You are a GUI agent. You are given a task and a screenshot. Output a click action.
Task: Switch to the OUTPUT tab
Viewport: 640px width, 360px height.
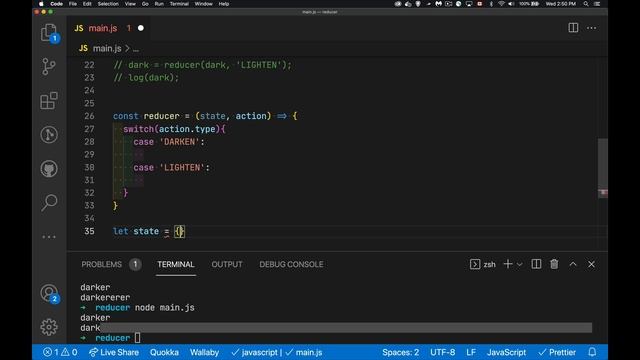point(227,264)
